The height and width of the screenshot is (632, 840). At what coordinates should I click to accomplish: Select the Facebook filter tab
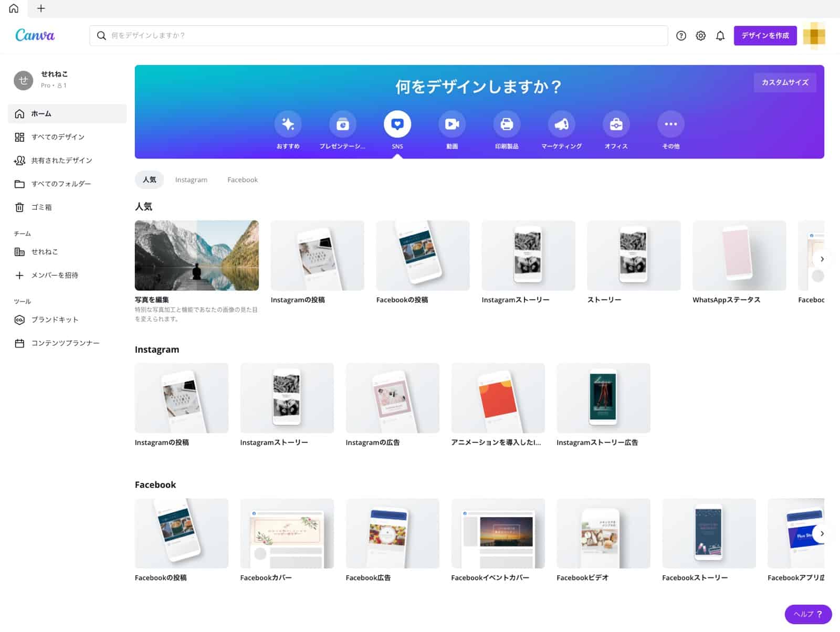pos(243,180)
